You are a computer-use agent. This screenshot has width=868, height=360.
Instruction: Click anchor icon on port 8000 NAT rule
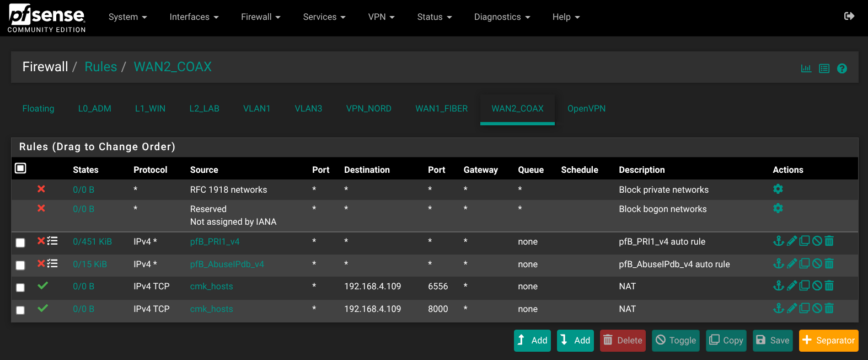[778, 308]
